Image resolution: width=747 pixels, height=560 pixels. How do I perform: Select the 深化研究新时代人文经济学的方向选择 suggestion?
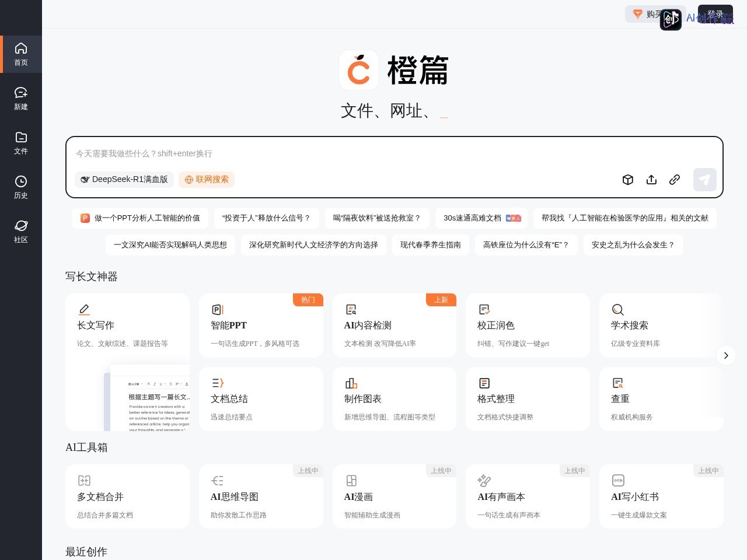click(313, 245)
